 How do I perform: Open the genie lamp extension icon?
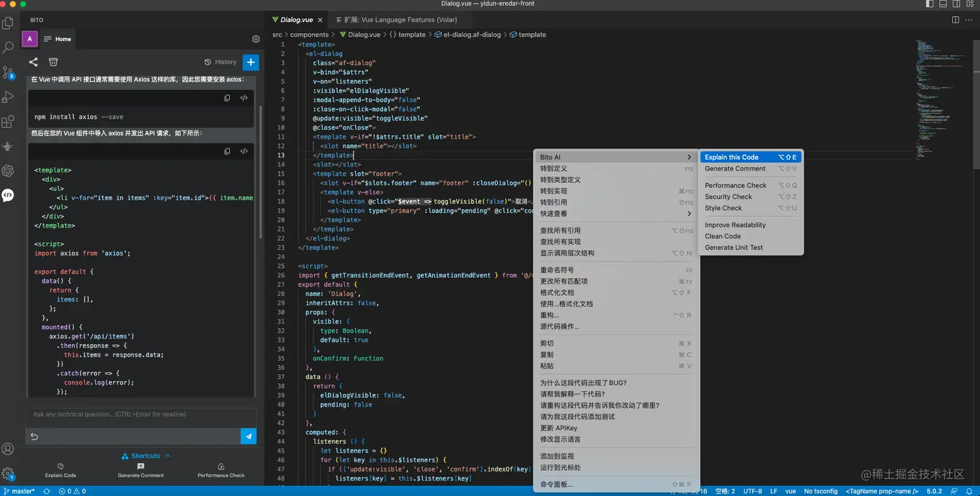tap(8, 146)
